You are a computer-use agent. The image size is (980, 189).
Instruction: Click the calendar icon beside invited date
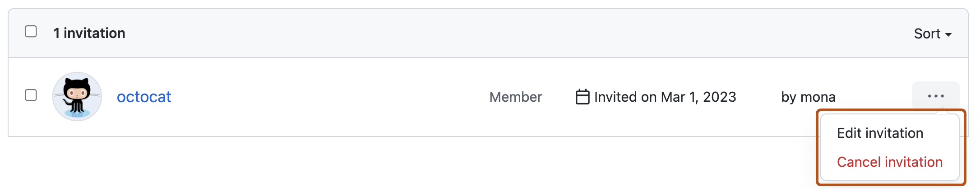click(582, 97)
